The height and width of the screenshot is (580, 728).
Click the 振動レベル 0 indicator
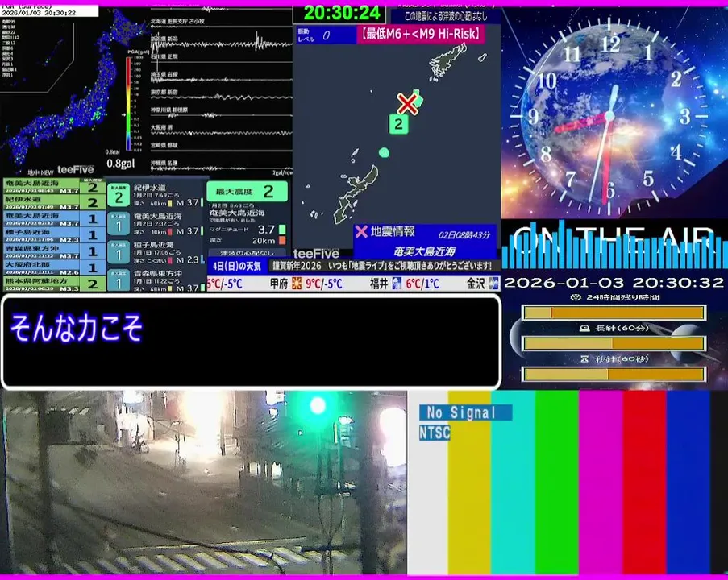coord(326,35)
